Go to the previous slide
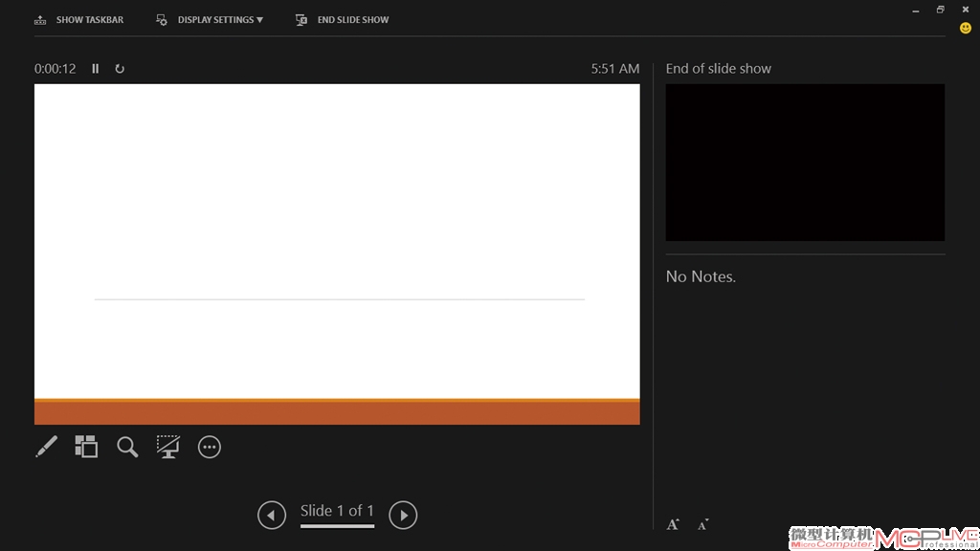 [272, 515]
